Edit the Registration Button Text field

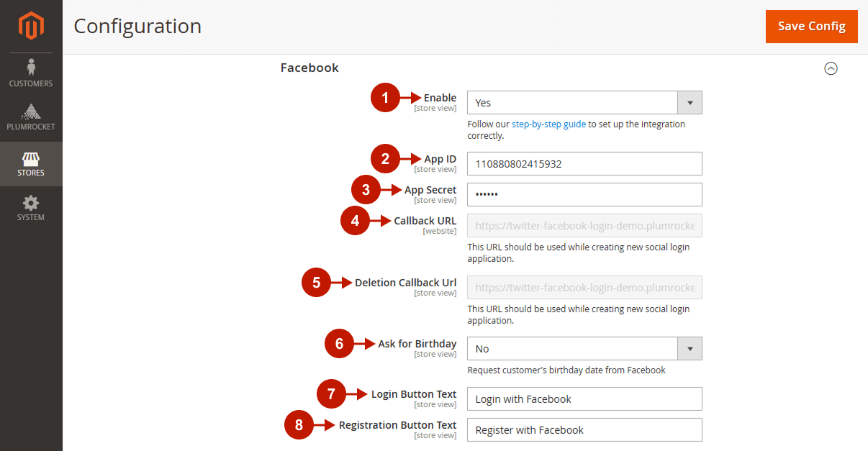(584, 430)
